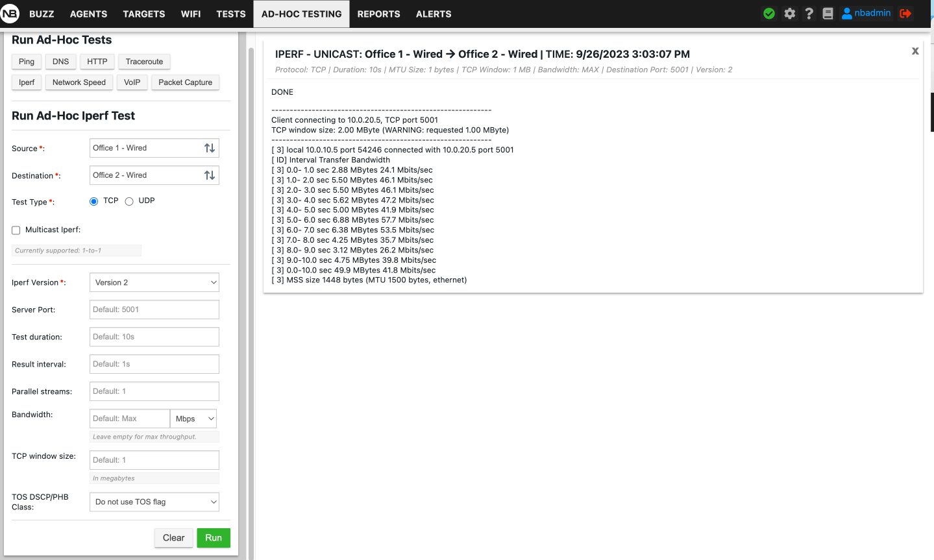Click the Clear button
The width and height of the screenshot is (934, 560).
173,537
